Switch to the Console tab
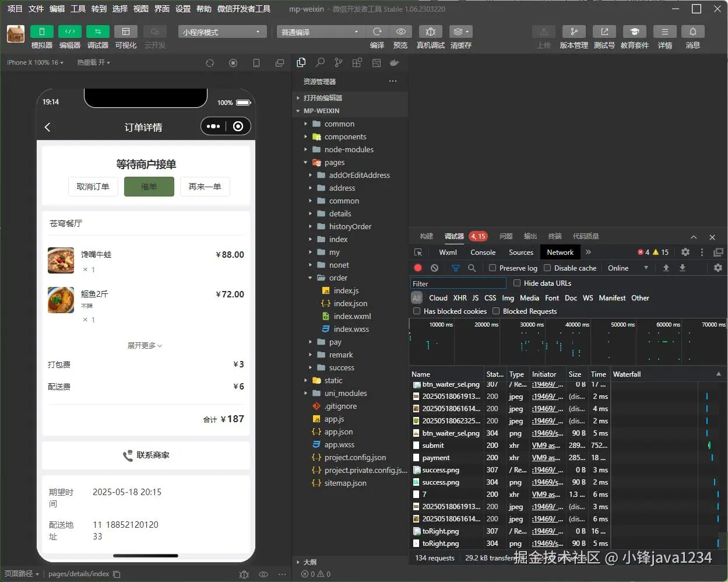Viewport: 728px width, 582px height. tap(483, 252)
